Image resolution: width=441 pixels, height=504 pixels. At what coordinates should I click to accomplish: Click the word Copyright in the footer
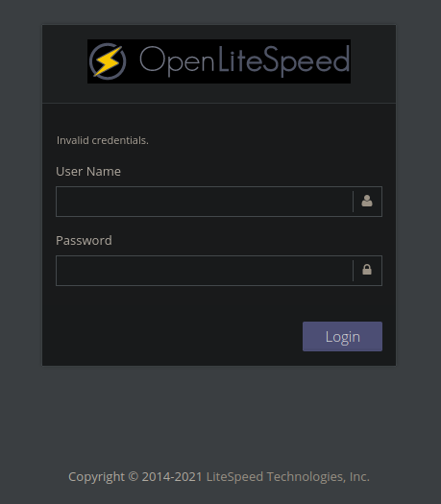(x=96, y=477)
